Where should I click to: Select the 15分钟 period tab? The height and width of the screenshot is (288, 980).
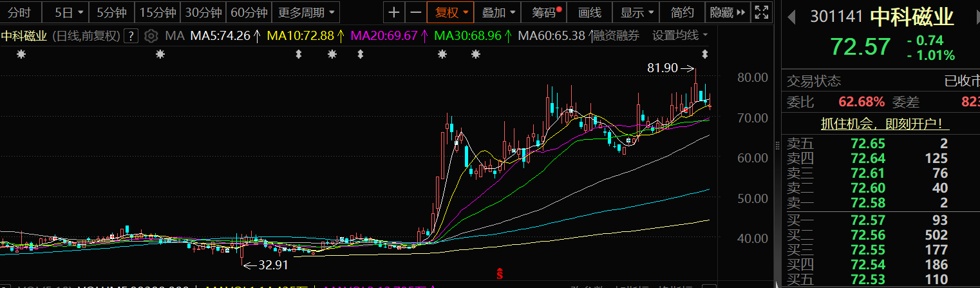[x=157, y=12]
